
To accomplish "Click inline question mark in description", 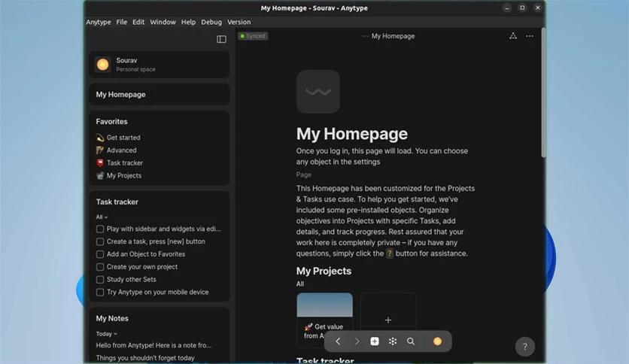I will 389,253.
